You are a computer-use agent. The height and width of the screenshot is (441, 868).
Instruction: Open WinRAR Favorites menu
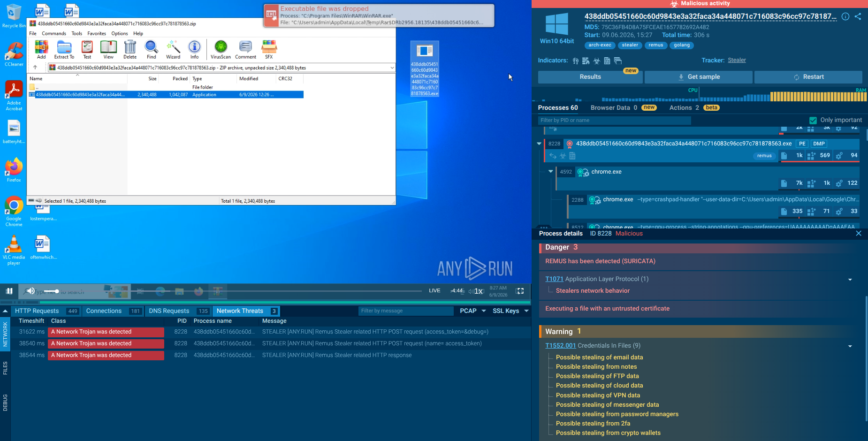point(97,33)
